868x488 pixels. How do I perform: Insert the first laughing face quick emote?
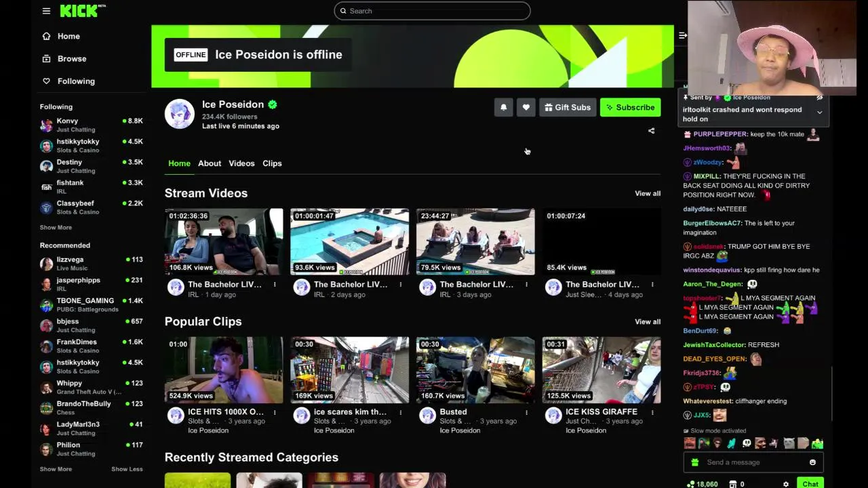[x=690, y=443]
